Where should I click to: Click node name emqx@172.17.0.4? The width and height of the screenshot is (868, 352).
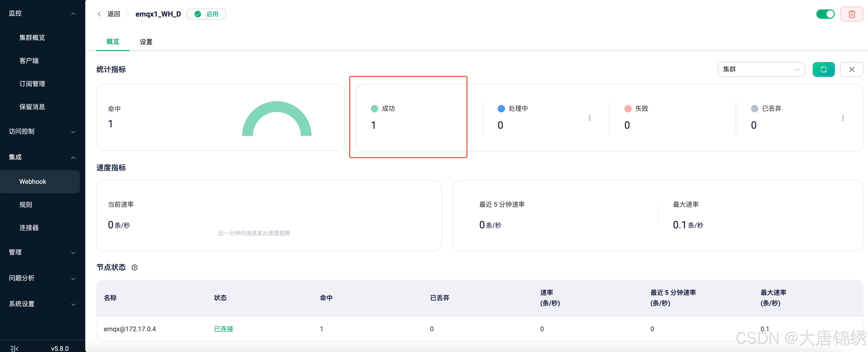click(130, 329)
